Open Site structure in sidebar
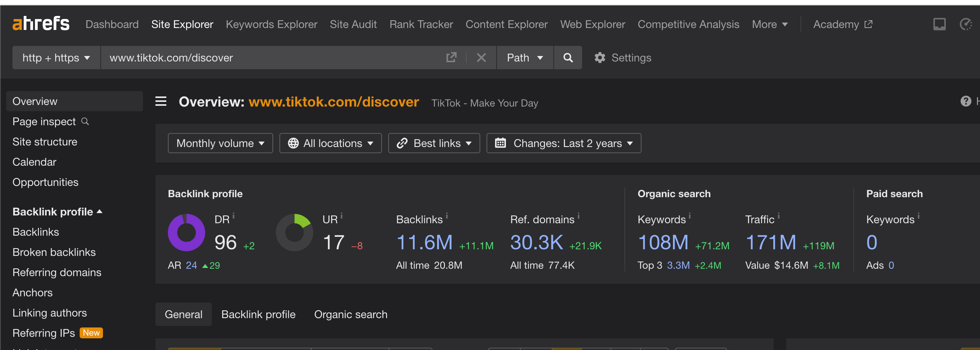 pyautogui.click(x=45, y=142)
